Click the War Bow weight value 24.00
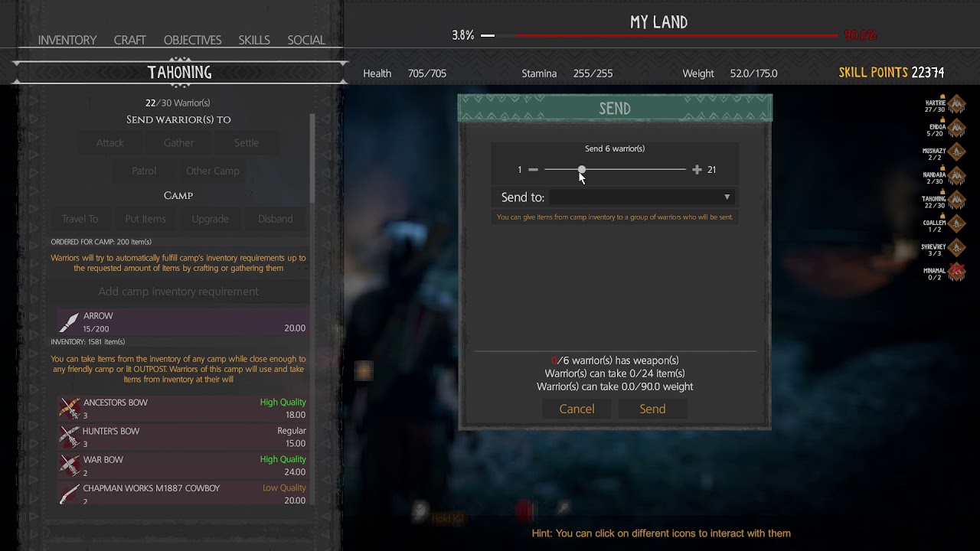The height and width of the screenshot is (551, 980). [295, 472]
